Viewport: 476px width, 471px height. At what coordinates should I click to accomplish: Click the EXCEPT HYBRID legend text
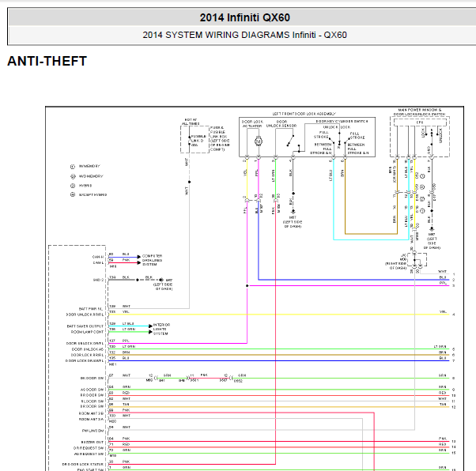[x=93, y=195]
